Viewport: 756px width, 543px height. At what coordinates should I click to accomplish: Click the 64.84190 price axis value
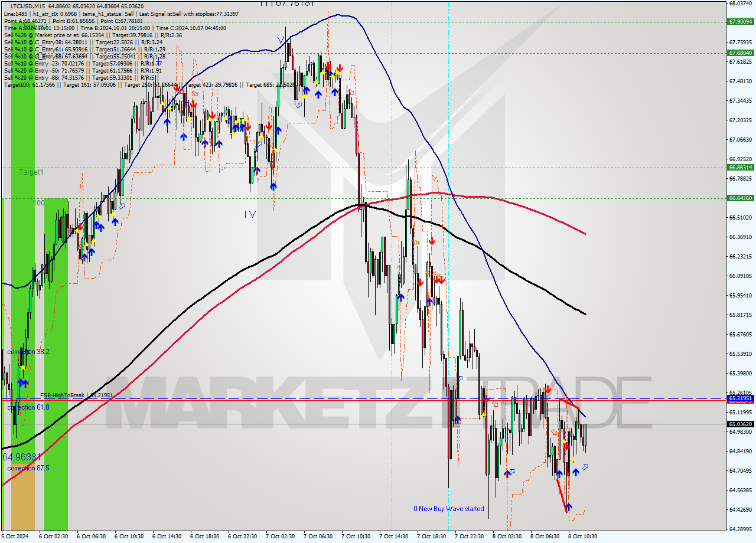(x=741, y=451)
